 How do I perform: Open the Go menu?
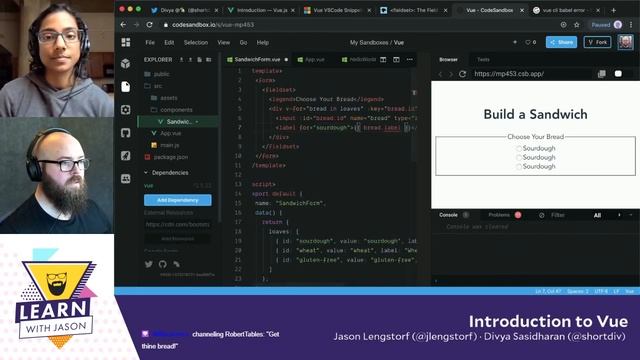point(243,42)
